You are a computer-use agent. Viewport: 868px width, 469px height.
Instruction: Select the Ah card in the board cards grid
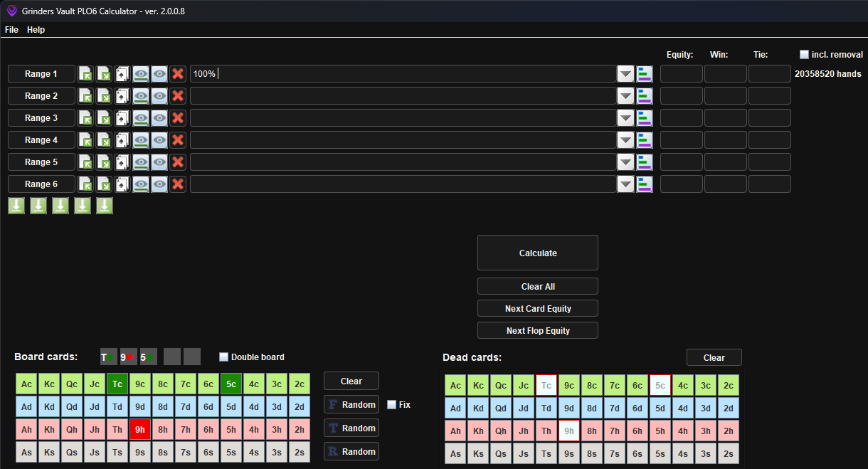(26, 430)
